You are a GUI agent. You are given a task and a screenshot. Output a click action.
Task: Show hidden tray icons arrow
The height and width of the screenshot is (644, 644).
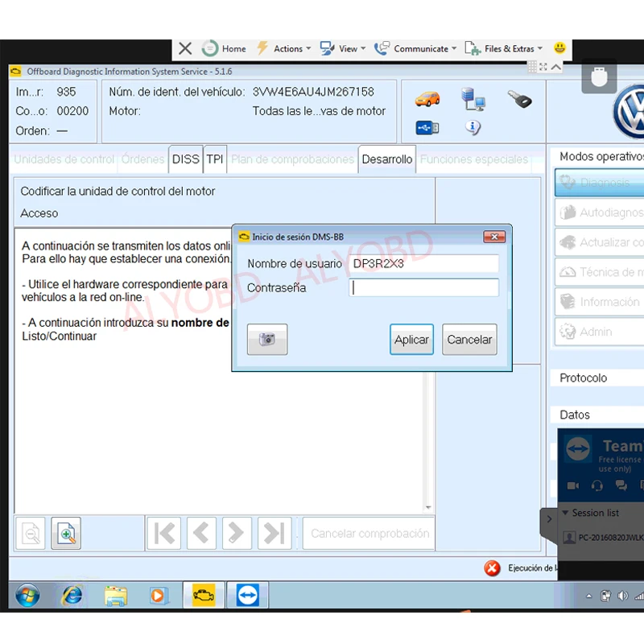589,596
